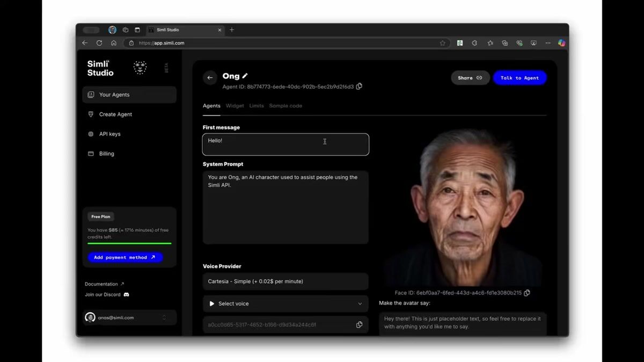644x362 pixels.
Task: Click the browser home icon
Action: [x=114, y=43]
